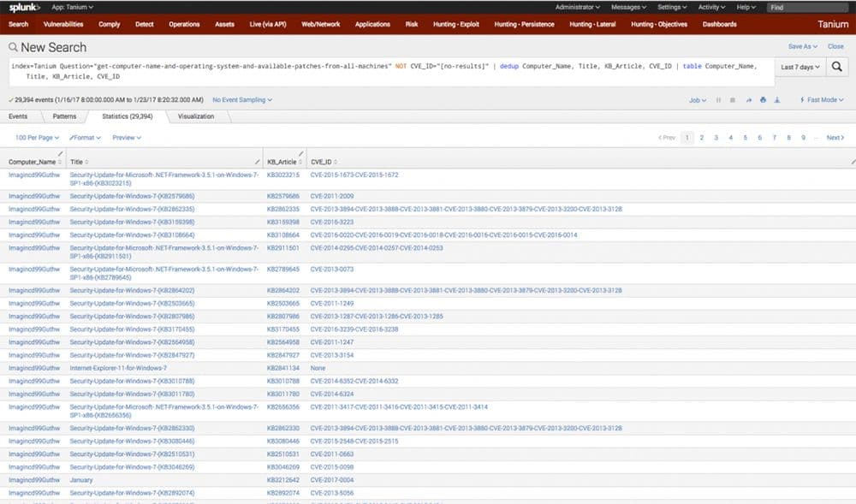Image resolution: width=856 pixels, height=504 pixels.
Task: Click in the Find input field
Action: point(807,8)
